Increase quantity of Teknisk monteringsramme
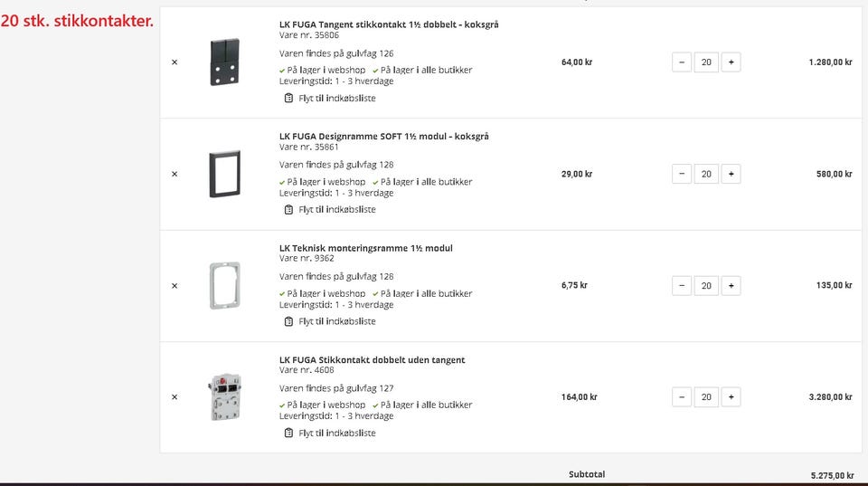This screenshot has width=868, height=486. [x=731, y=286]
